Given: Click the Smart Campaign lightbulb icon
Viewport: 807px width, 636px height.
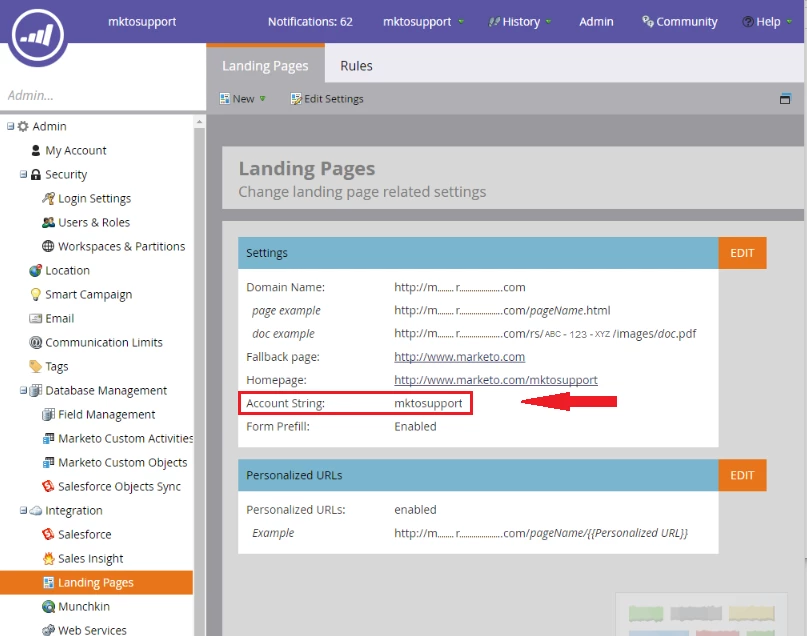Looking at the screenshot, I should click(x=36, y=294).
